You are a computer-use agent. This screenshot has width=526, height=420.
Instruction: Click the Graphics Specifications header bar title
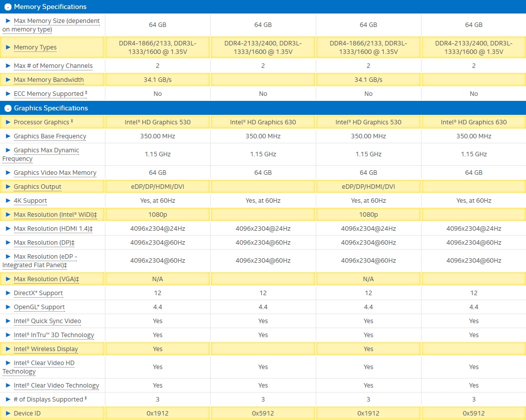pyautogui.click(x=50, y=108)
